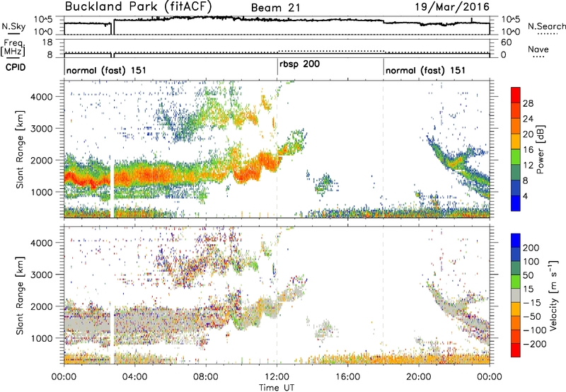Click the 'Beam 21' label
This screenshot has height=392, width=566.
coord(275,8)
